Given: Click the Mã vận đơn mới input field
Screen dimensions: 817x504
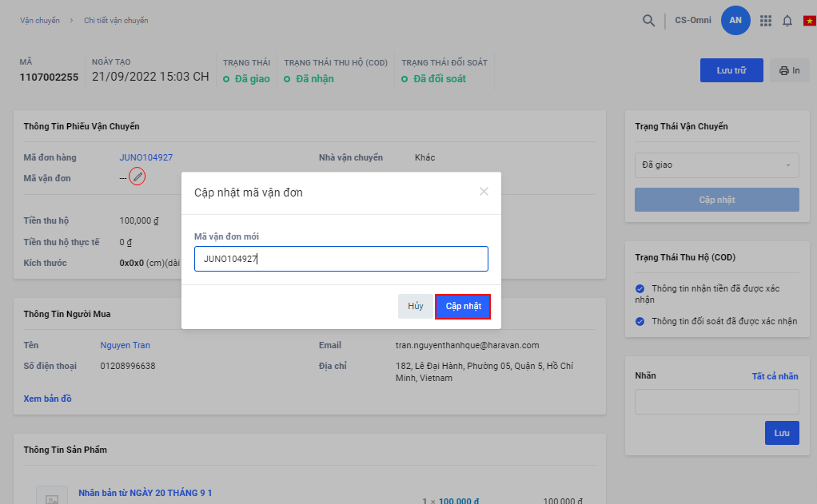Looking at the screenshot, I should click(341, 259).
